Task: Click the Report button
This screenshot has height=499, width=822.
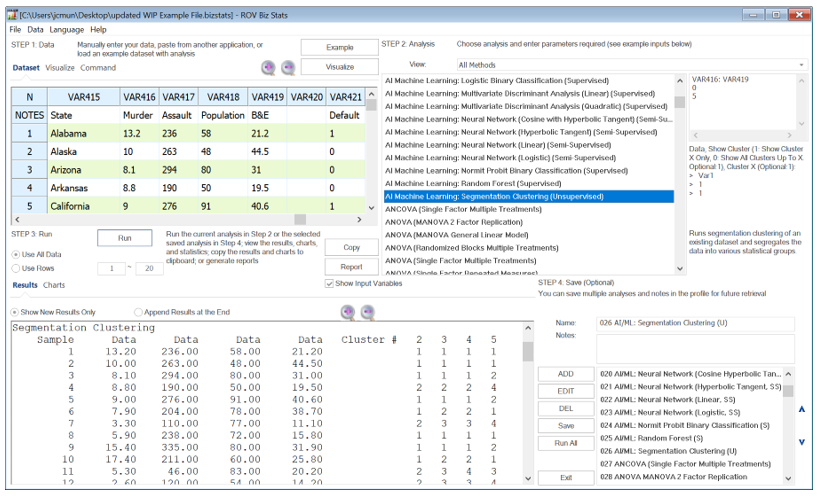Action: pyautogui.click(x=352, y=267)
